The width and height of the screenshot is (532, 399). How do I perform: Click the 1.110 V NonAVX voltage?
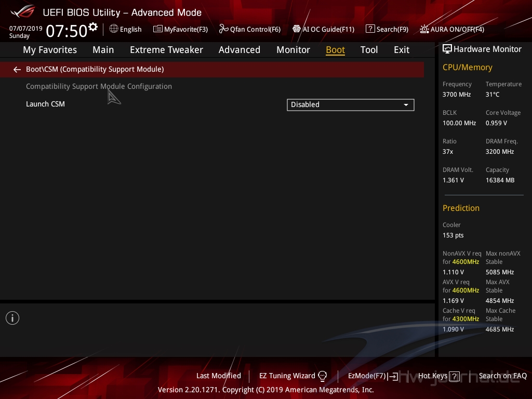pos(453,272)
